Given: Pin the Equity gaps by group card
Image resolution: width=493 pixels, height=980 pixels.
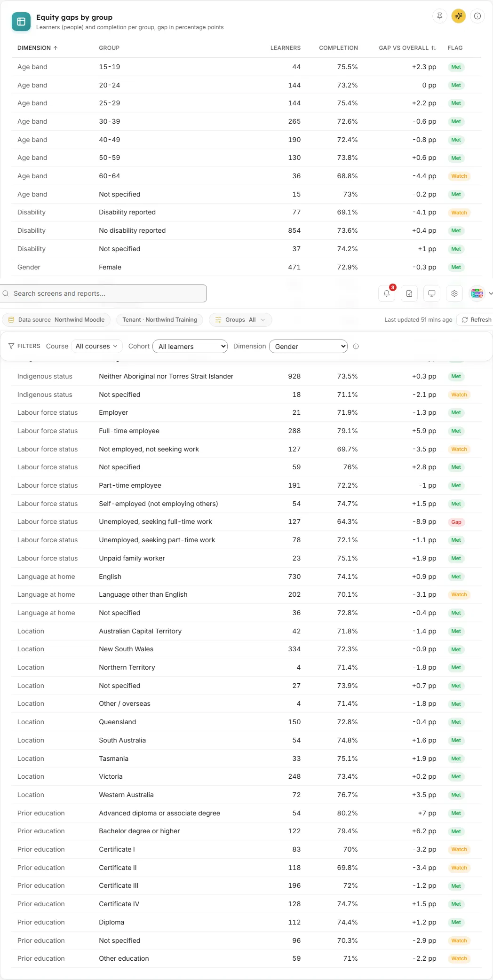Looking at the screenshot, I should tap(440, 16).
